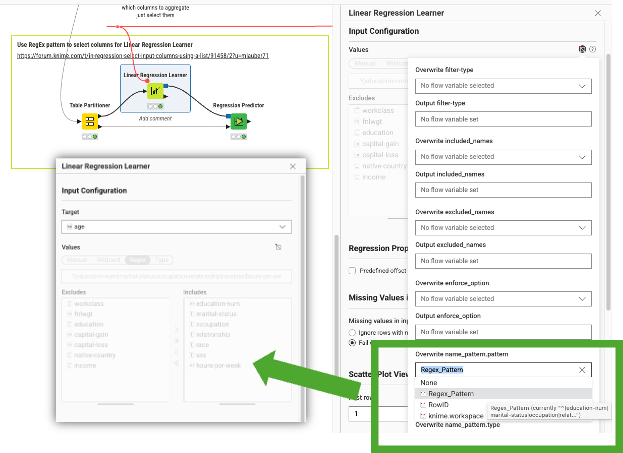Viewport: 623px width, 453px height.
Task: Click the Regression Predictor node icon
Action: (238, 121)
